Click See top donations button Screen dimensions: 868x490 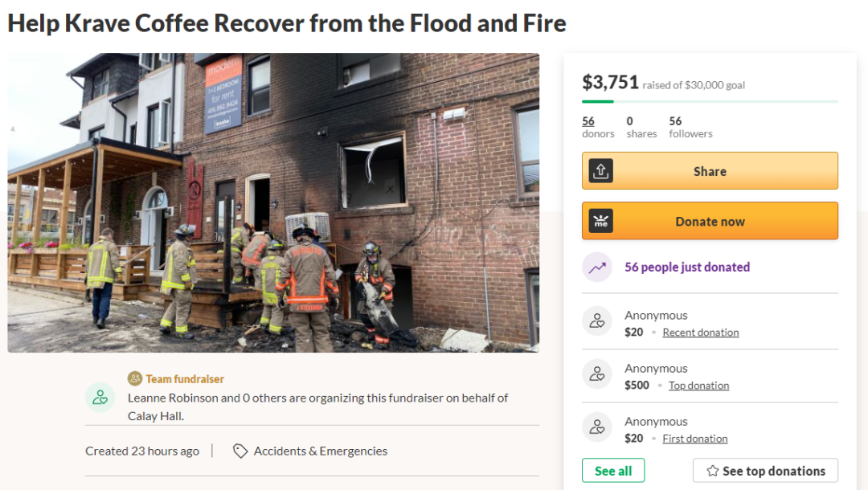(x=765, y=471)
